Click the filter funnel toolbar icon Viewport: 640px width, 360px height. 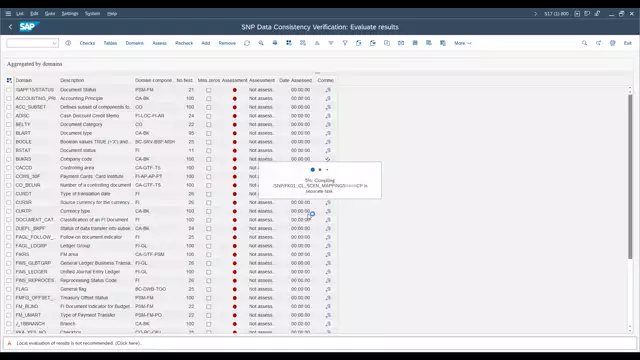[x=345, y=43]
